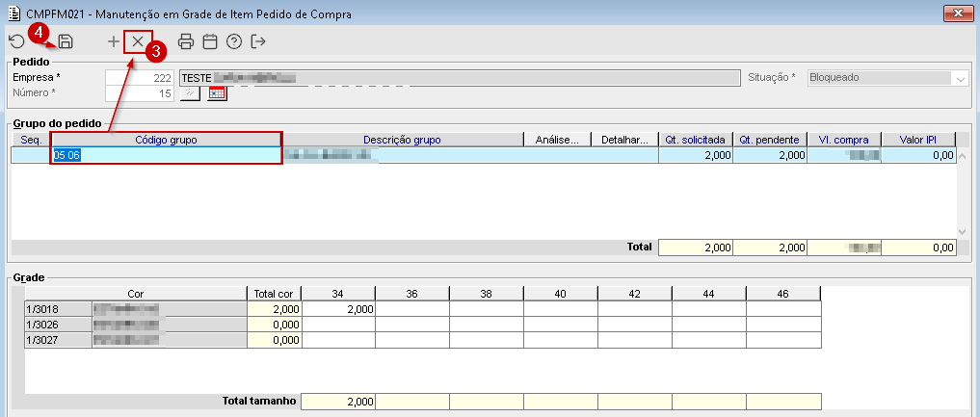This screenshot has width=980, height=417.
Task: Click the red grid icon next to Número
Action: (217, 93)
